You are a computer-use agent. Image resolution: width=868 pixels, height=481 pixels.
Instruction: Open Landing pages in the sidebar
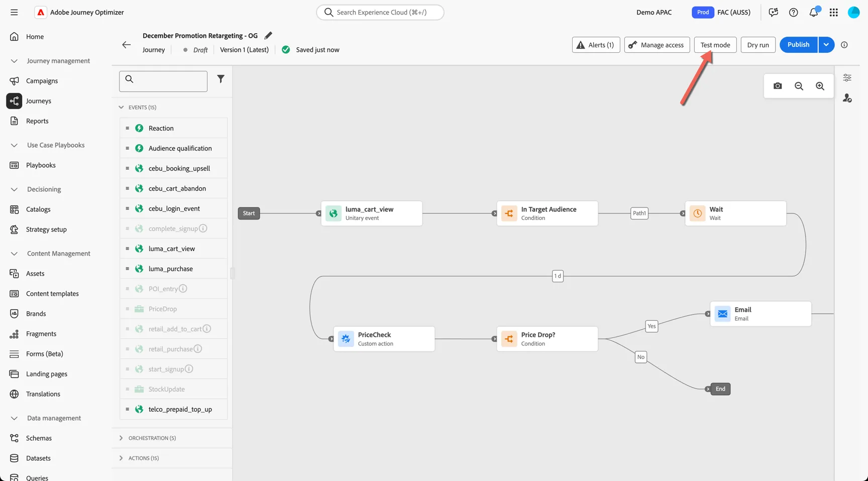pyautogui.click(x=47, y=374)
